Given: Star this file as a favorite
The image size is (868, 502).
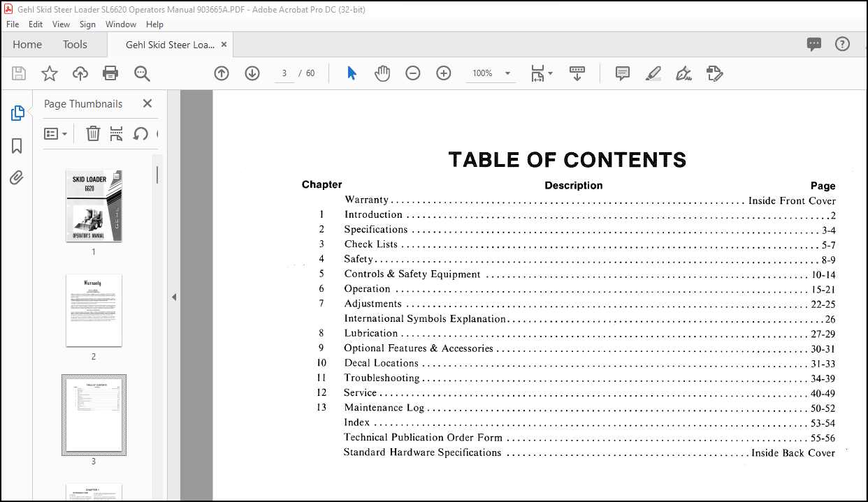Looking at the screenshot, I should [50, 73].
